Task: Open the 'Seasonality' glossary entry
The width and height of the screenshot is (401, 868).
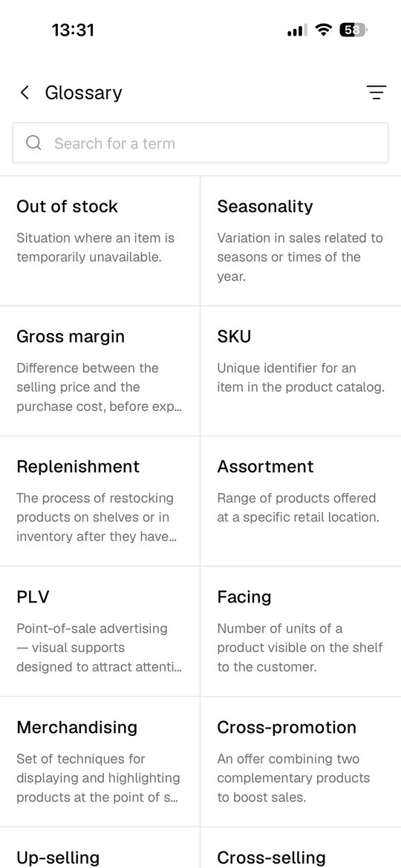Action: point(301,241)
